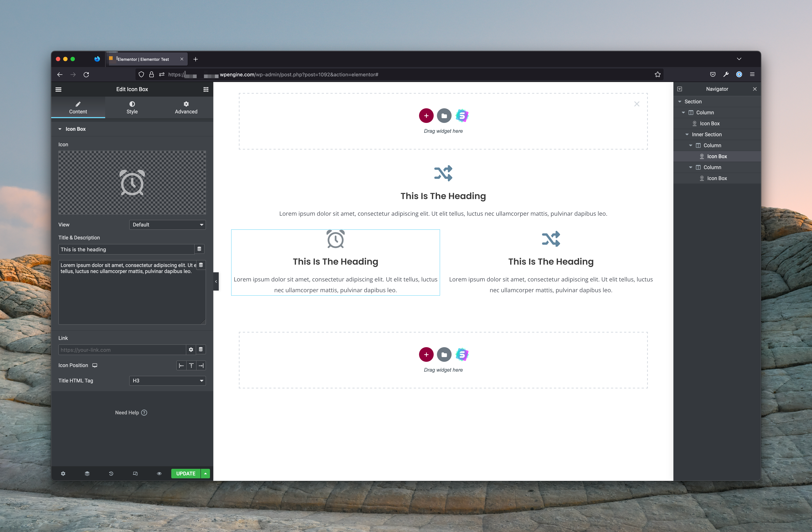Image resolution: width=812 pixels, height=532 pixels.
Task: Set icon position to left
Action: point(181,365)
